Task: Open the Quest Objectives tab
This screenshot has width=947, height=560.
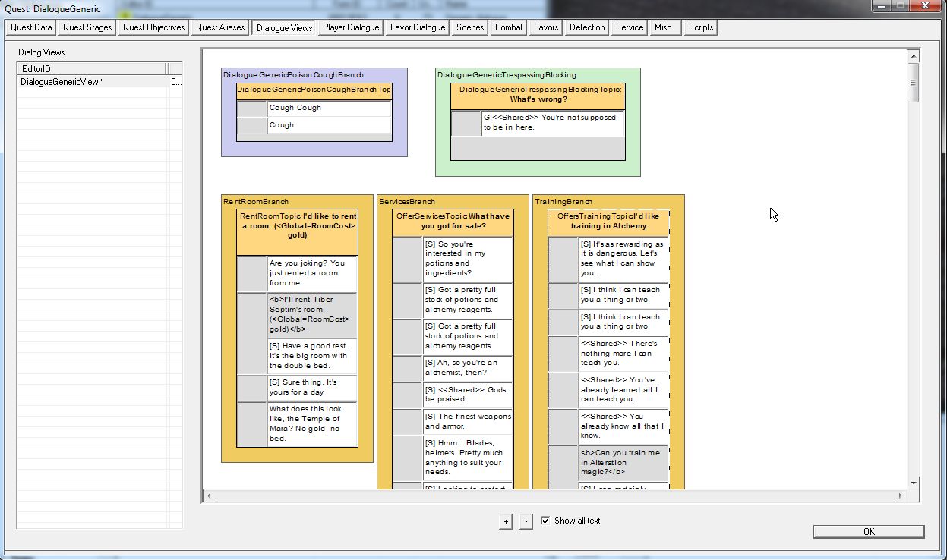Action: 154,27
